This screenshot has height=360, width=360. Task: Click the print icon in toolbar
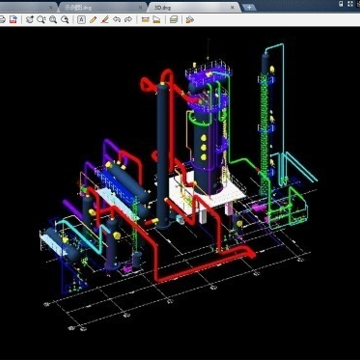click(x=2, y=20)
